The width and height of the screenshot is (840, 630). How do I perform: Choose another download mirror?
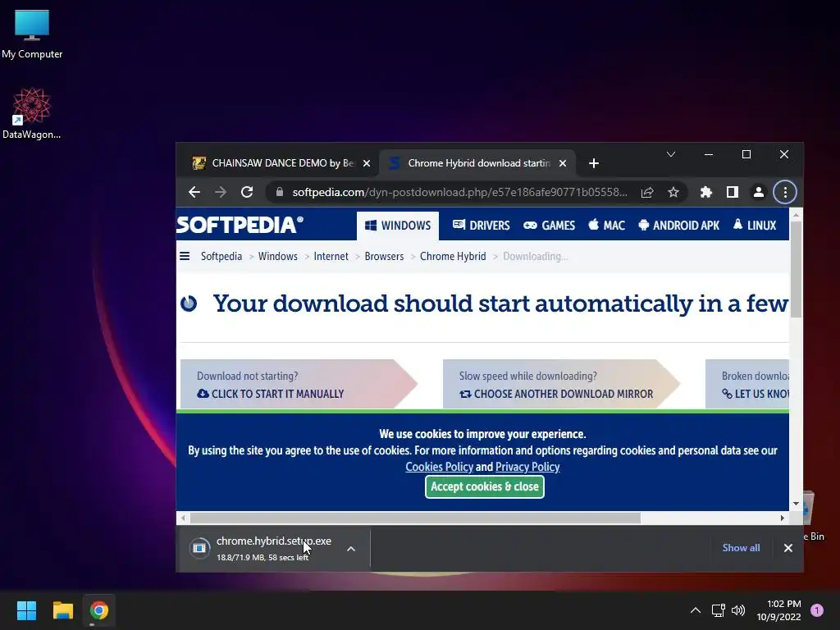click(x=556, y=394)
